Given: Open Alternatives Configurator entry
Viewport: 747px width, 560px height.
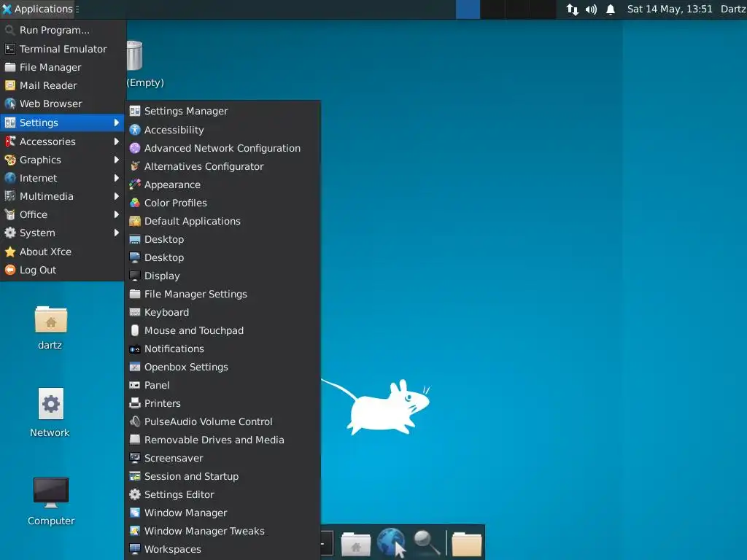Looking at the screenshot, I should [222, 166].
